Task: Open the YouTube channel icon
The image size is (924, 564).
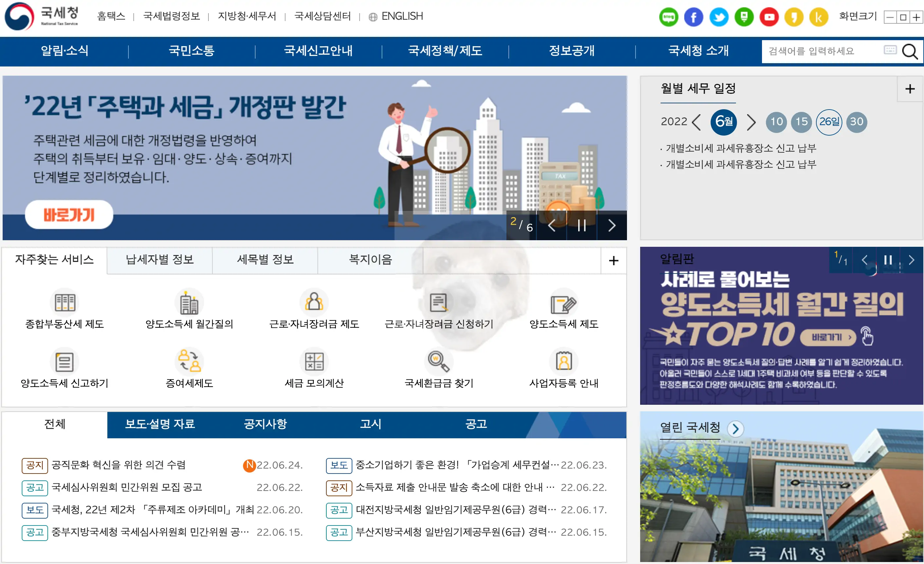Action: (x=769, y=16)
